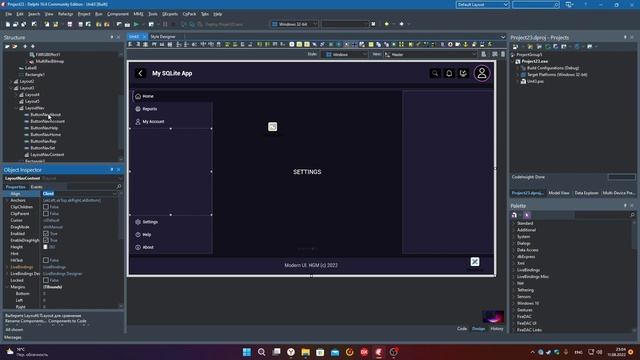This screenshot has width=640, height=360.
Task: Switch to the Code view tab at the bottom
Action: 462,329
